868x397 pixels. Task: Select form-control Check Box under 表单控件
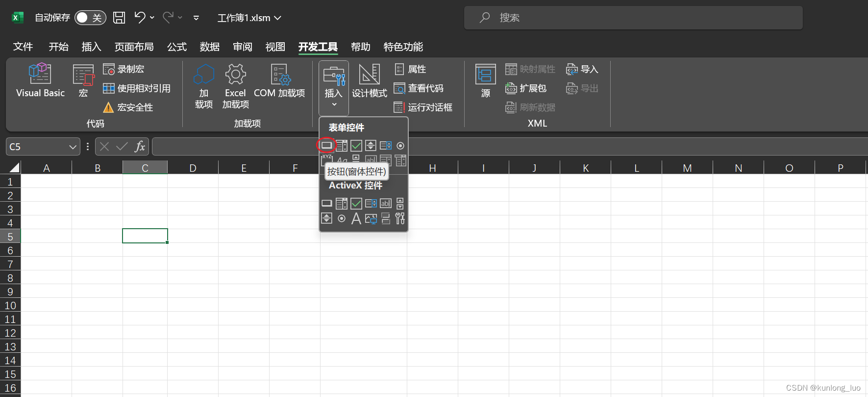356,145
